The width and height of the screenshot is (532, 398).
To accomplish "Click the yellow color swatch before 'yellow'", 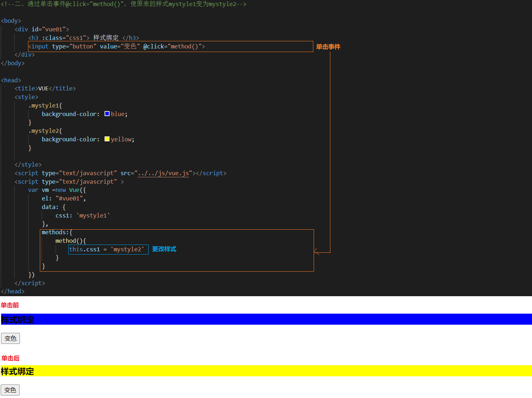I will pos(107,139).
